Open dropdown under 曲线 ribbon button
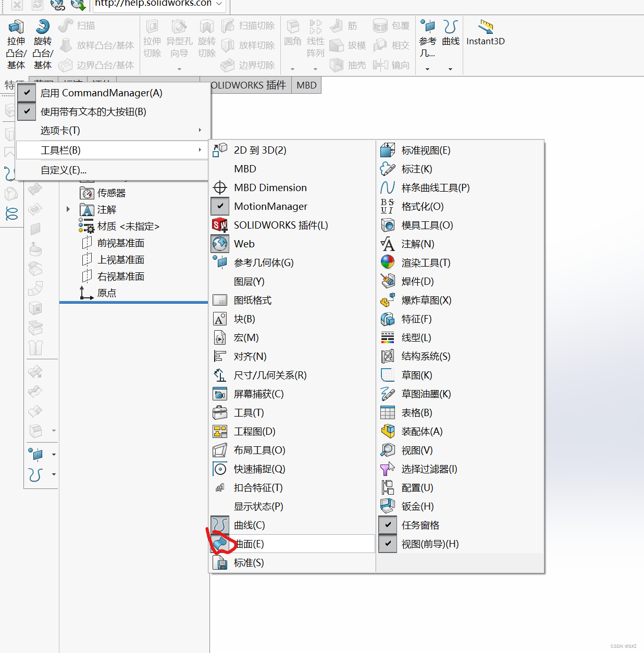Image resolution: width=644 pixels, height=653 pixels. (450, 69)
